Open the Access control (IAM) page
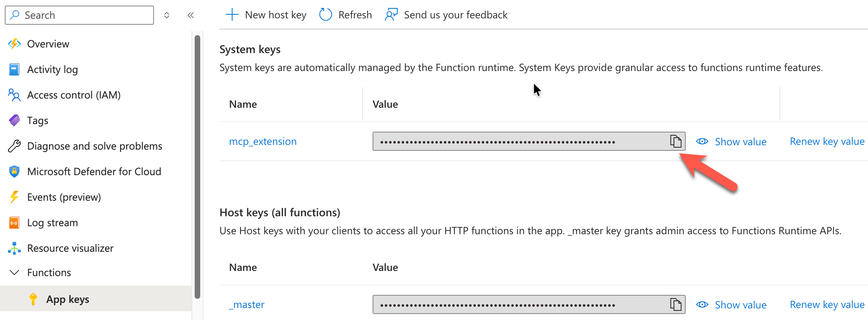The height and width of the screenshot is (320, 868). [x=73, y=95]
